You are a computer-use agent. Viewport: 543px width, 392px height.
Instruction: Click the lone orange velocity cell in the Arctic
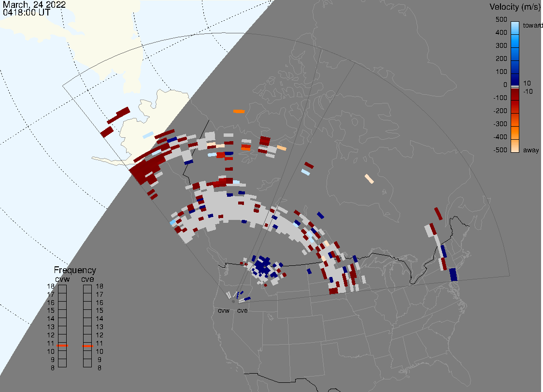pos(239,111)
